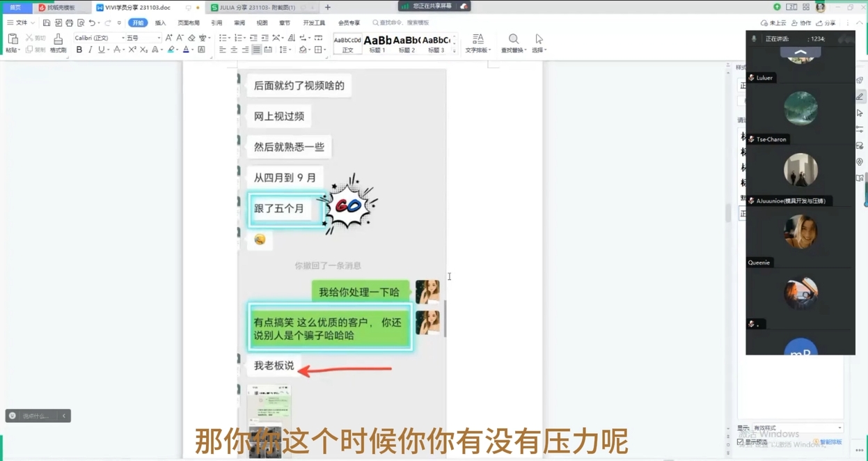868x461 pixels.
Task: Apply underline to selected text
Action: point(102,50)
